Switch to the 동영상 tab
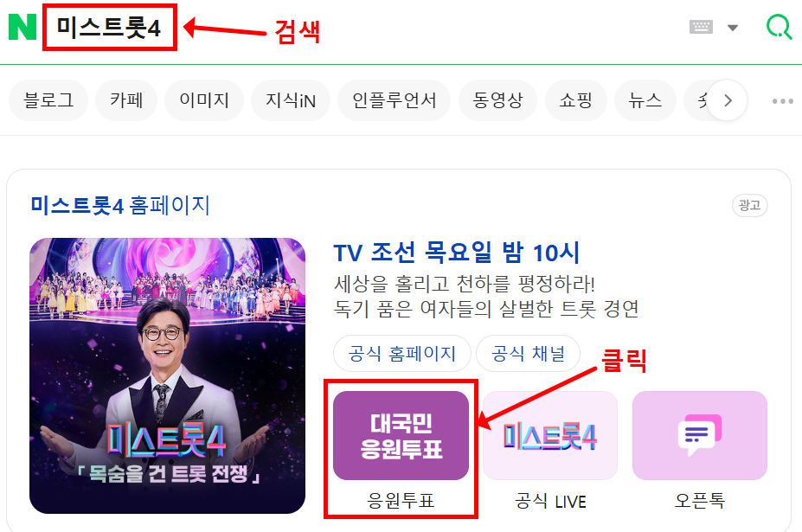The width and height of the screenshot is (802, 532). coord(497,100)
